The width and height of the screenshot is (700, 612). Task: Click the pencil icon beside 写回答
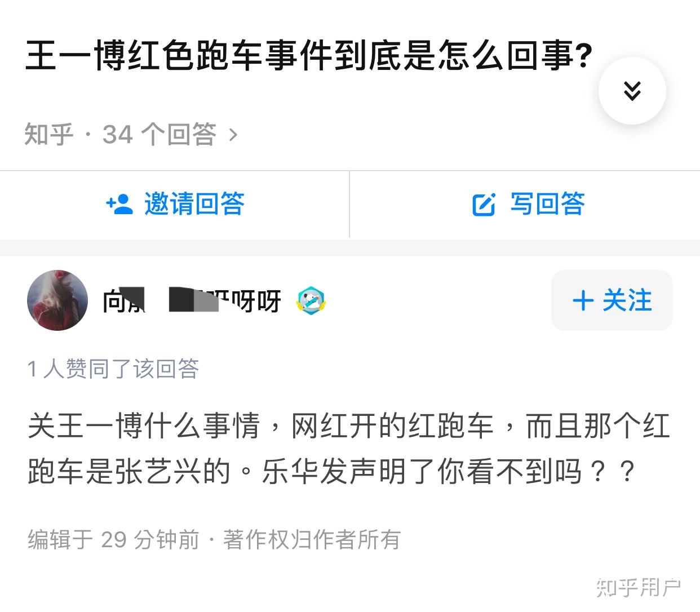[x=484, y=205]
